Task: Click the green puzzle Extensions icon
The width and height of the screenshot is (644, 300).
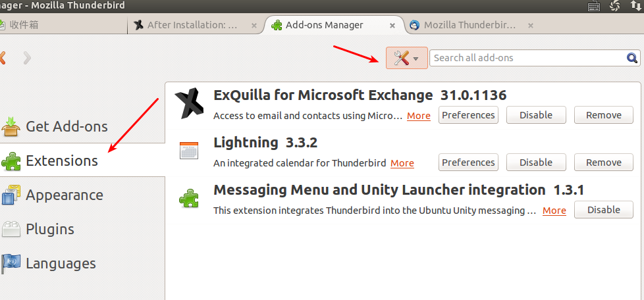Action: [11, 161]
